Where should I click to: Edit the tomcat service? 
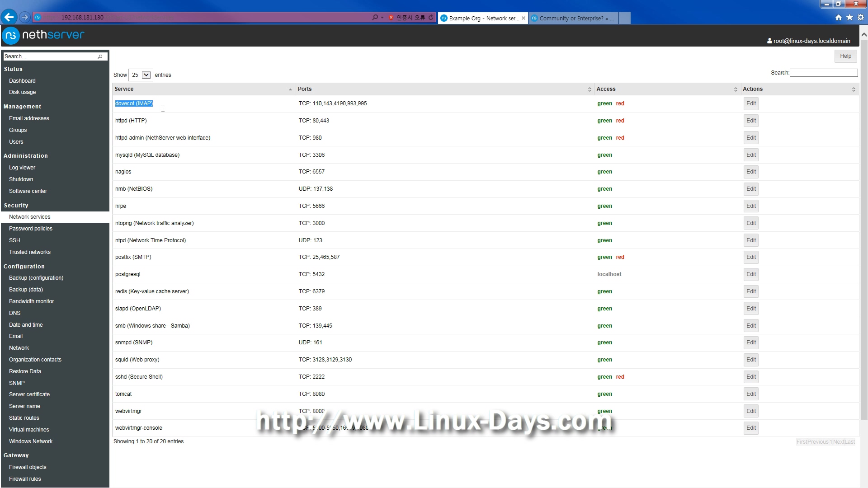point(751,394)
